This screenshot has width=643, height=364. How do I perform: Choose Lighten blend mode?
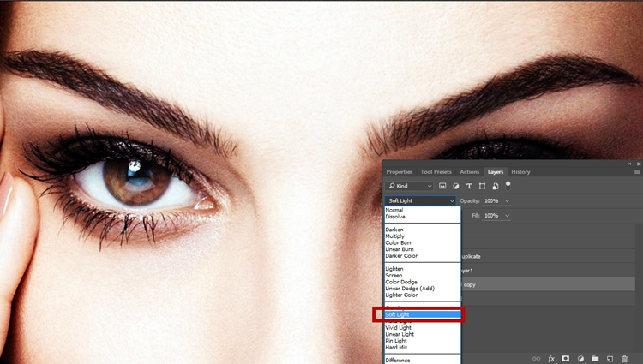click(423, 269)
